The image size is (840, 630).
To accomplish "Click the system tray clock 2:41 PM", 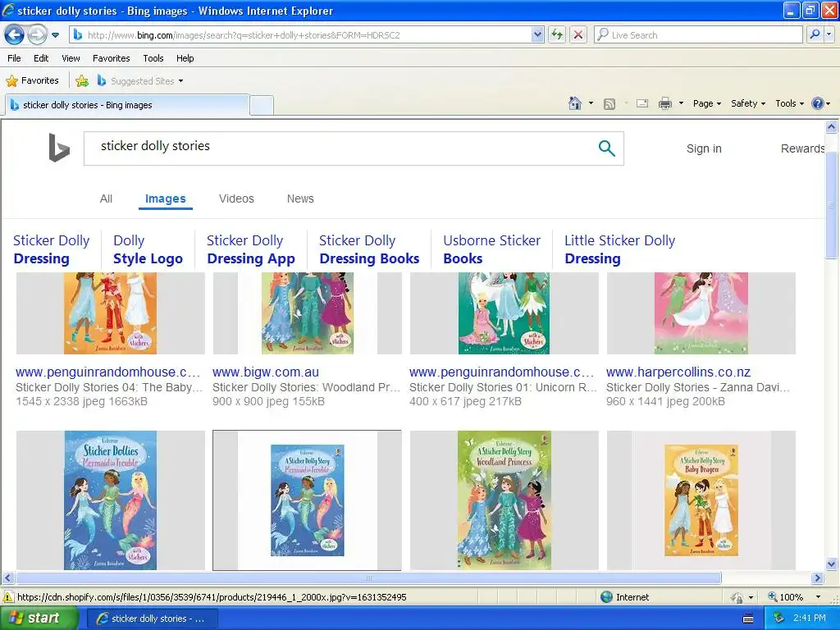I will tap(810, 619).
